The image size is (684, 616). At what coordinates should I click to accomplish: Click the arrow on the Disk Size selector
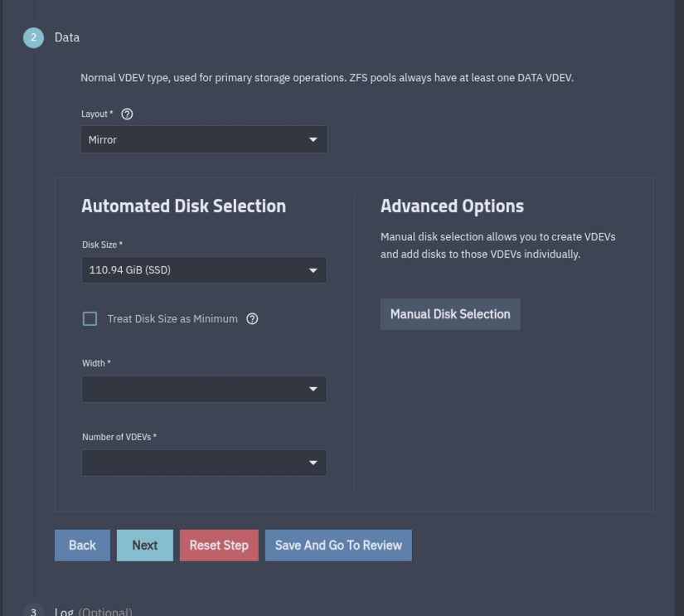(313, 270)
